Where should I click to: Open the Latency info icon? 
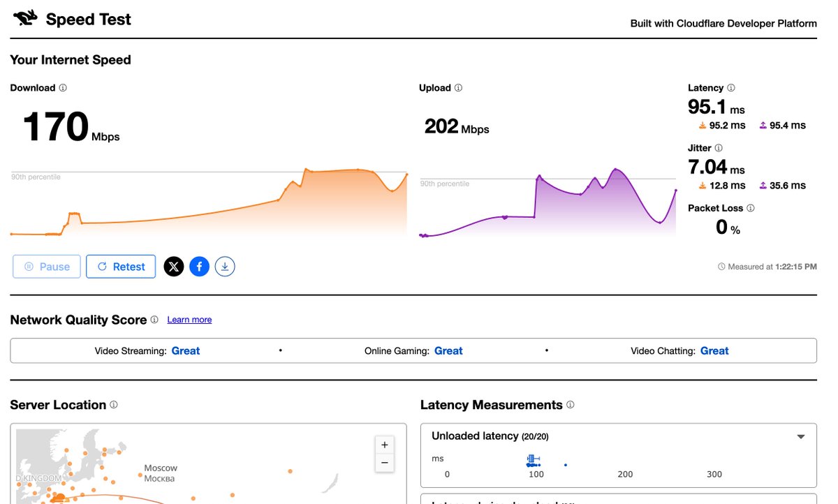tap(731, 88)
